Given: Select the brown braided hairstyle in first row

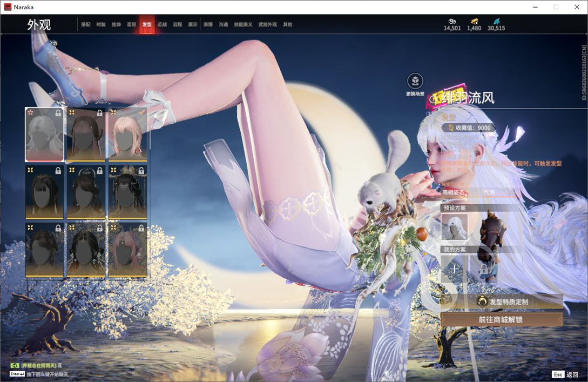Looking at the screenshot, I should (86, 135).
